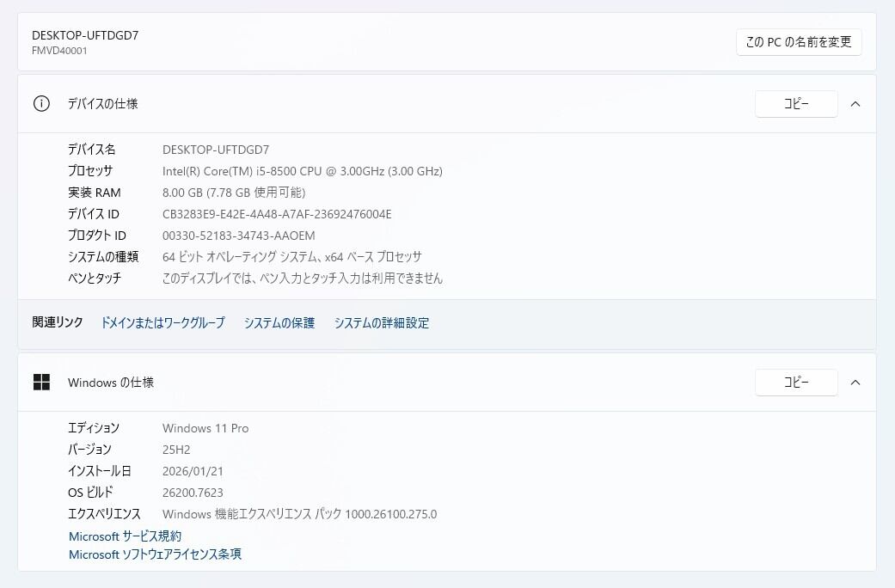Viewport: 895px width, 588px height.
Task: Click the デバイス ID label
Action: pyautogui.click(x=94, y=214)
